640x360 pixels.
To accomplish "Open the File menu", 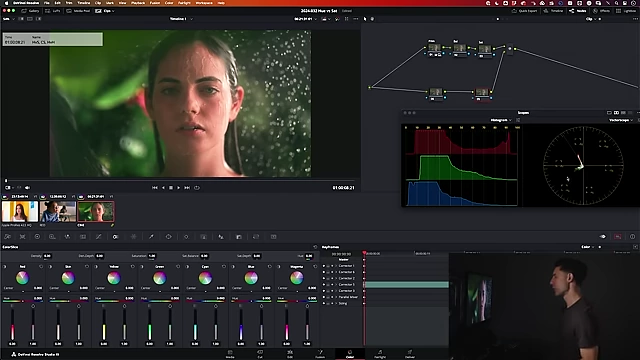I will [x=47, y=3].
